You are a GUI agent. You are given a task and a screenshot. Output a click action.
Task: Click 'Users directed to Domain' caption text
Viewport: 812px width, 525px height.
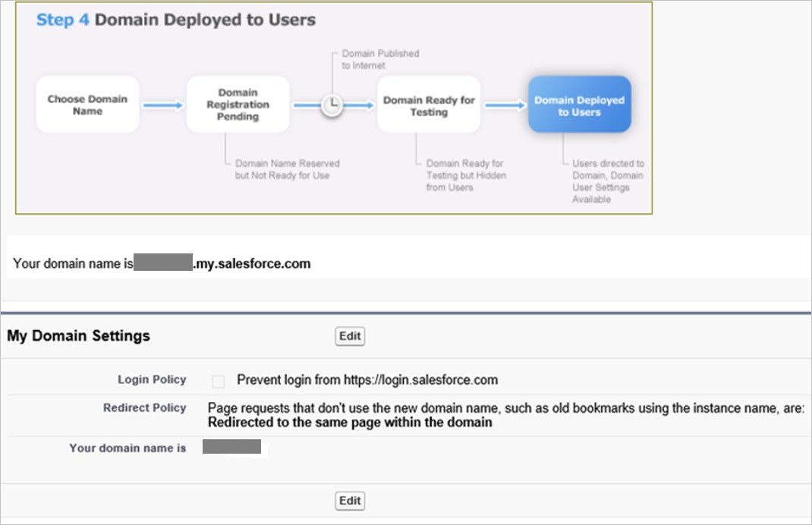point(608,181)
